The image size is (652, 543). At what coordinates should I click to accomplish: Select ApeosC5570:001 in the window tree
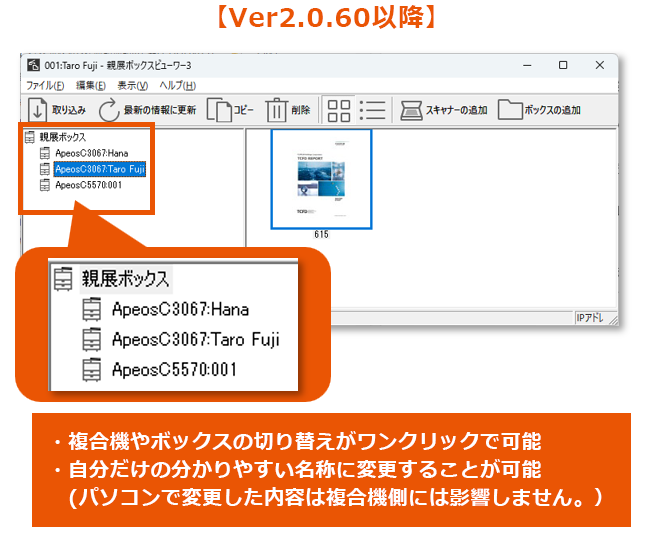point(89,185)
